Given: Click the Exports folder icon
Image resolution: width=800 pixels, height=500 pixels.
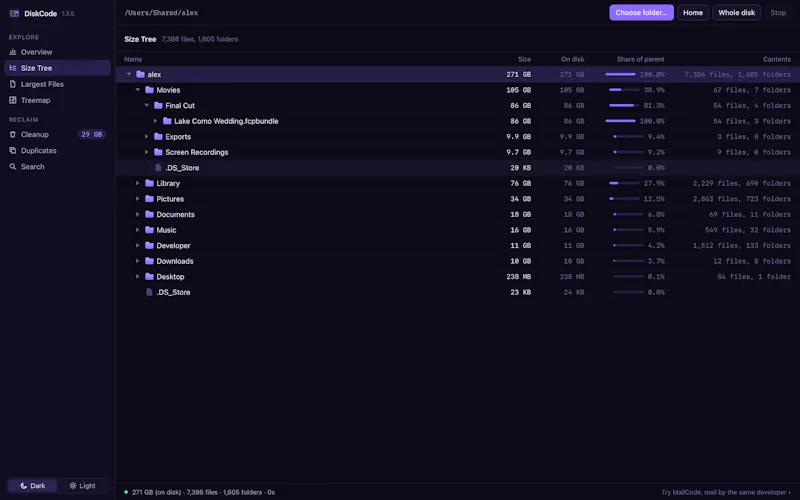Looking at the screenshot, I should (x=158, y=137).
